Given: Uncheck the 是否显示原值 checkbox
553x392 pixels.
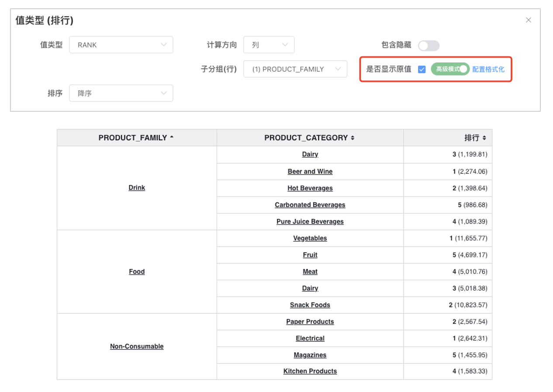Looking at the screenshot, I should 422,69.
